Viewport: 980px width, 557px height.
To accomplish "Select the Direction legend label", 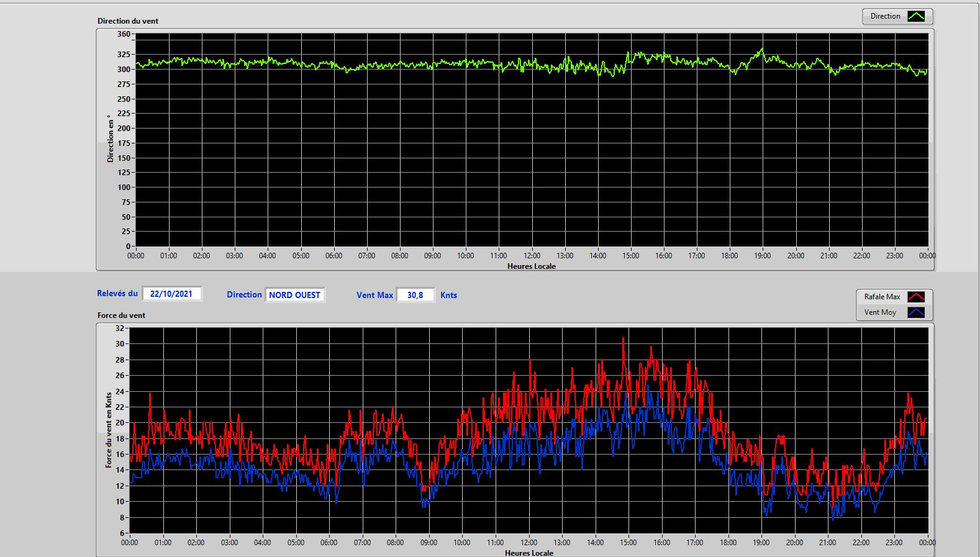I will tap(885, 16).
